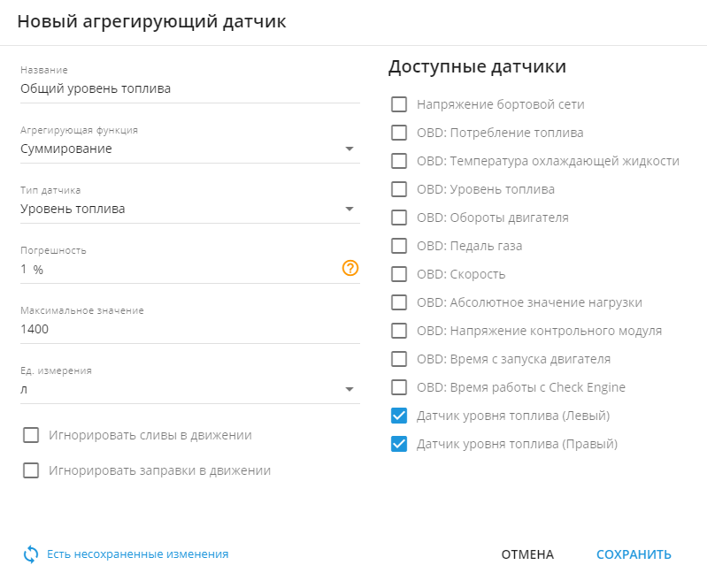Check the OBD: Скорость sensor

tap(399, 274)
